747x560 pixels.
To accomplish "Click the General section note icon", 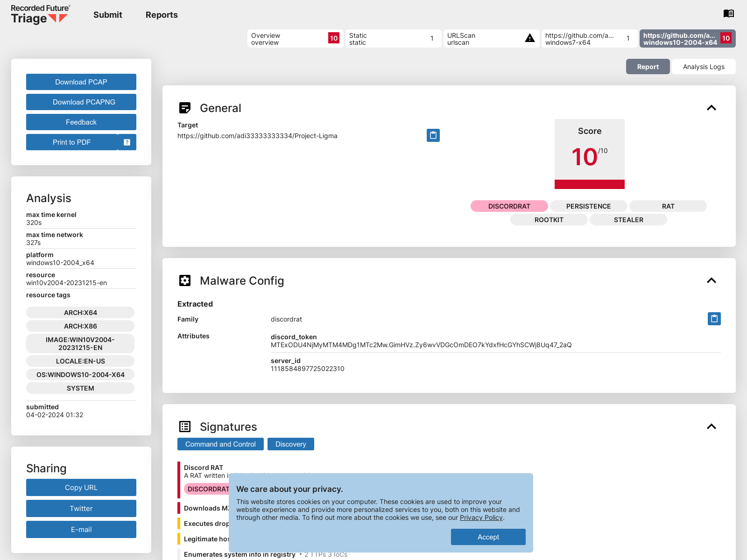I will coord(185,108).
